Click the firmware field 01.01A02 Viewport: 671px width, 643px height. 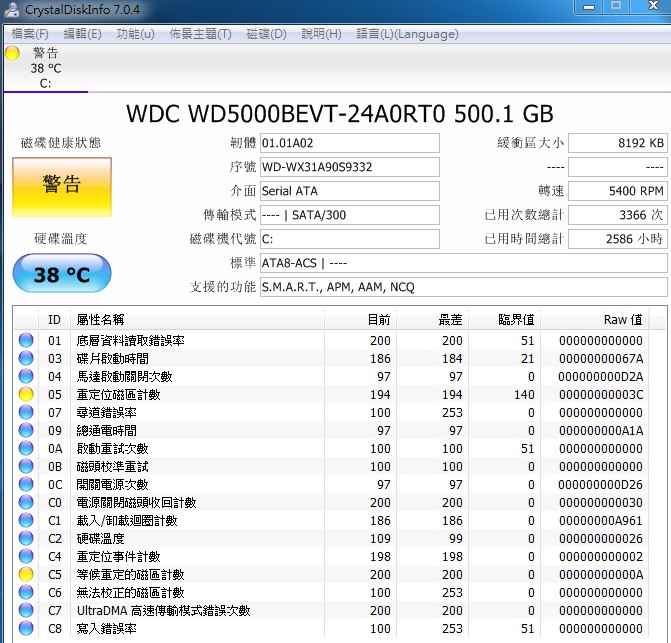[x=350, y=143]
